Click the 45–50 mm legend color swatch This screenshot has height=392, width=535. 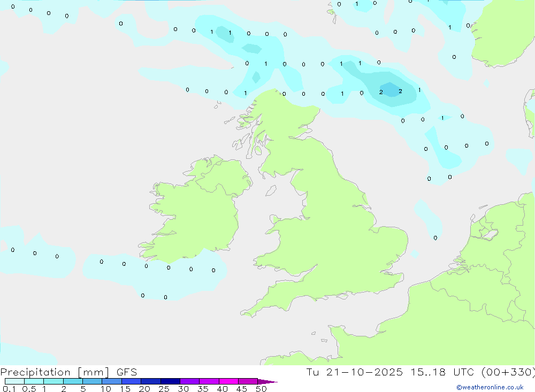pos(248,381)
